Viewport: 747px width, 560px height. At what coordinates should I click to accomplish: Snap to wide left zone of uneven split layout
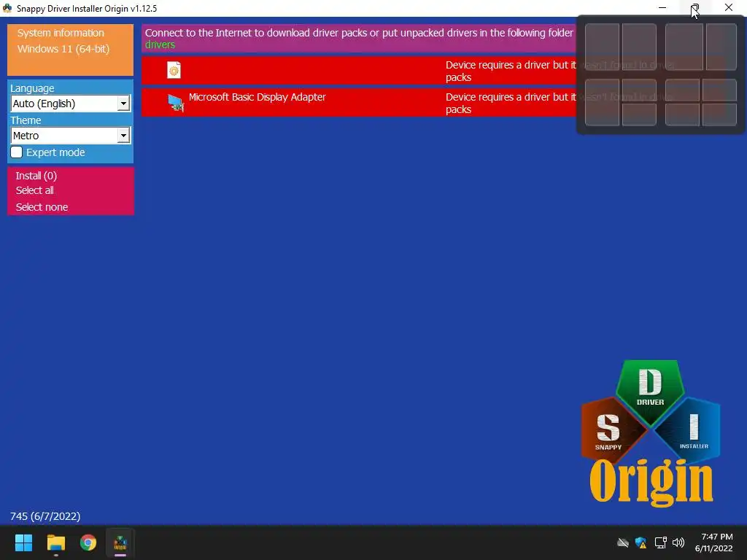tap(684, 47)
